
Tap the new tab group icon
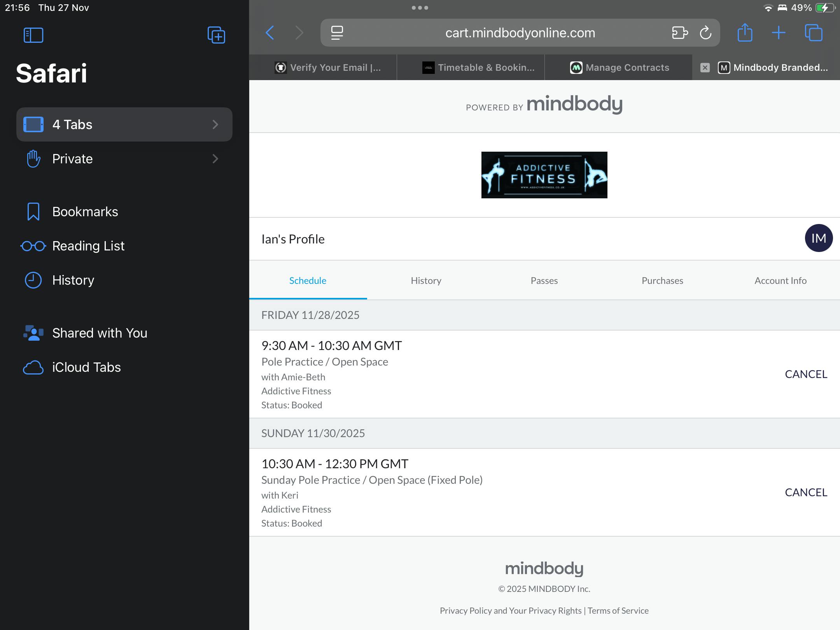coord(216,35)
